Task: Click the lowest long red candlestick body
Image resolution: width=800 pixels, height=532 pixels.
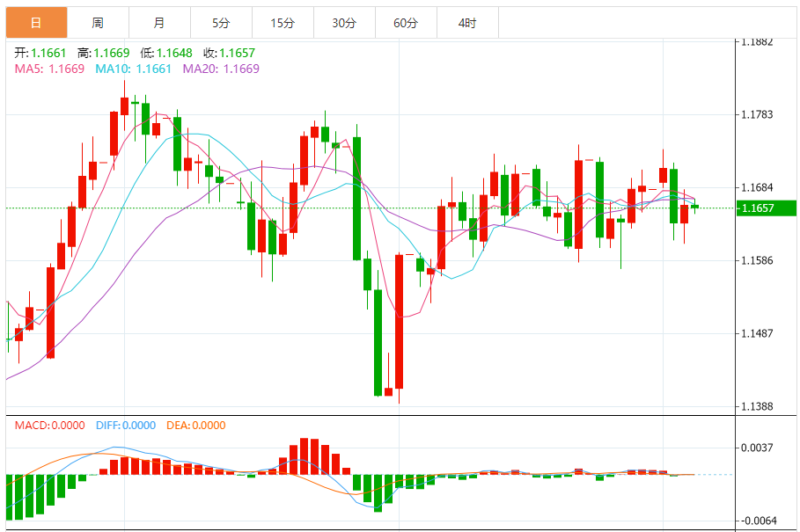Action: [x=399, y=322]
